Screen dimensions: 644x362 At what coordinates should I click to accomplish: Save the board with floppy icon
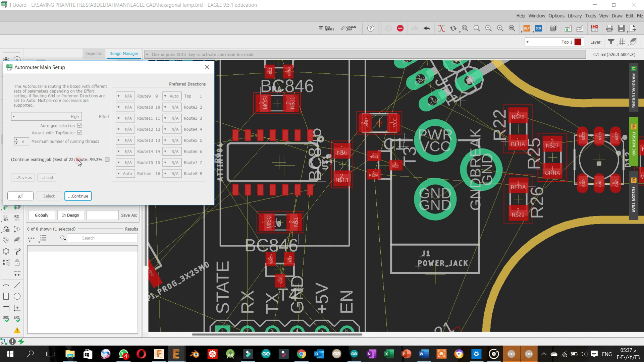click(x=621, y=28)
